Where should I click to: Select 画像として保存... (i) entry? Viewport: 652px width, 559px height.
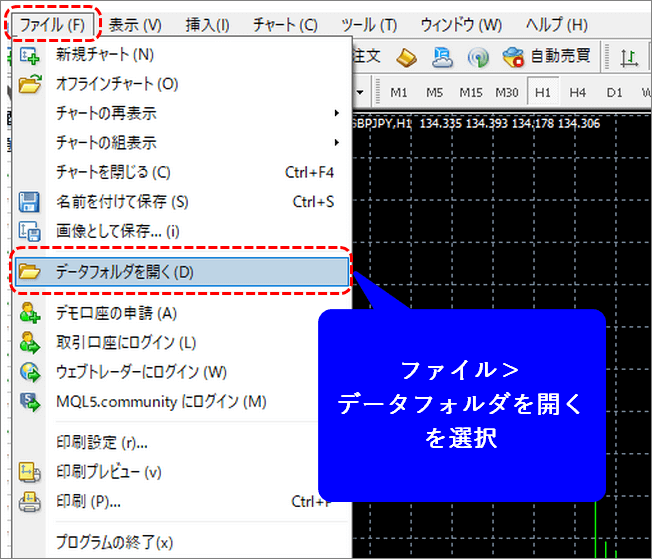coord(180,231)
